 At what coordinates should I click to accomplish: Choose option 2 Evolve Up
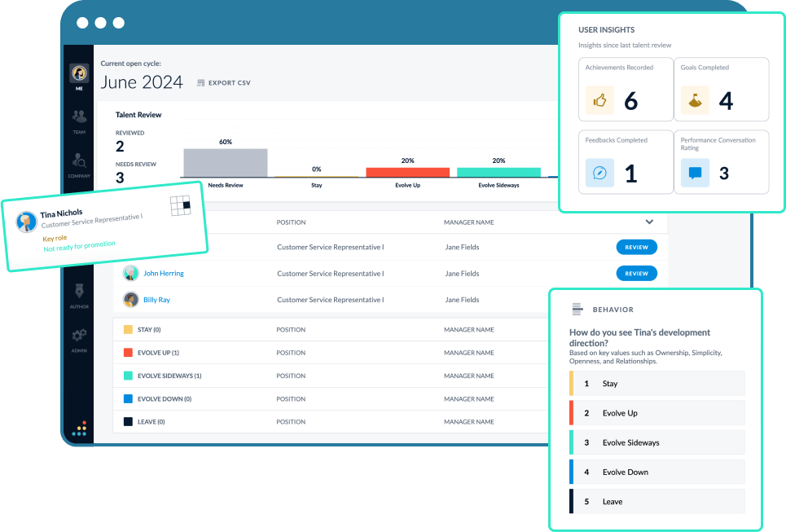tap(657, 413)
